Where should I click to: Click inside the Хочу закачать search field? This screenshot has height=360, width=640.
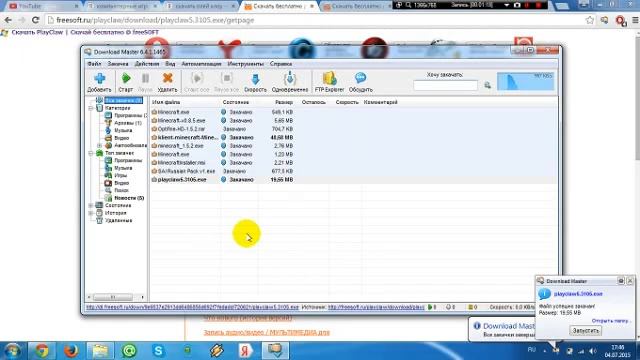(445, 85)
